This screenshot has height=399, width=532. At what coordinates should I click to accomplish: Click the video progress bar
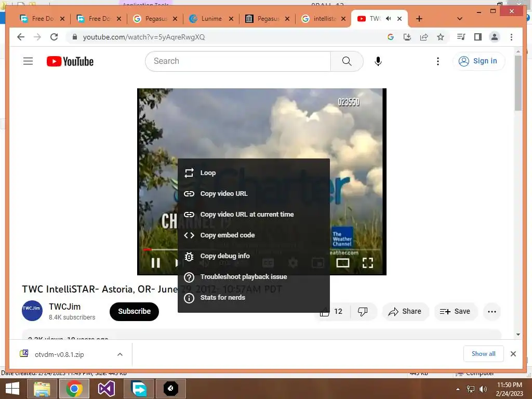tap(262, 250)
